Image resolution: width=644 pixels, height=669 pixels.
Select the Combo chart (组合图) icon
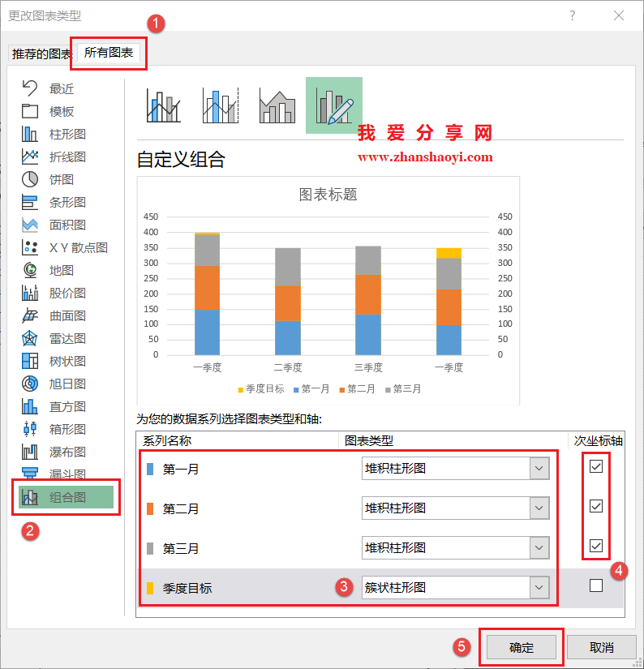(x=30, y=497)
